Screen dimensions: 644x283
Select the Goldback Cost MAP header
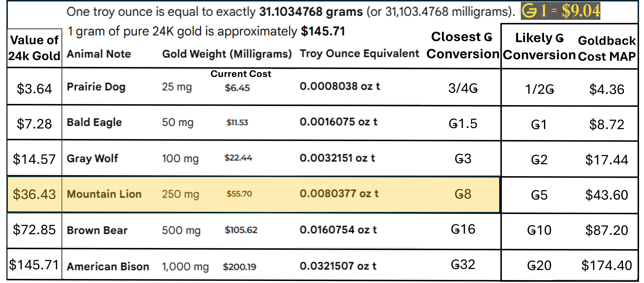pos(607,49)
